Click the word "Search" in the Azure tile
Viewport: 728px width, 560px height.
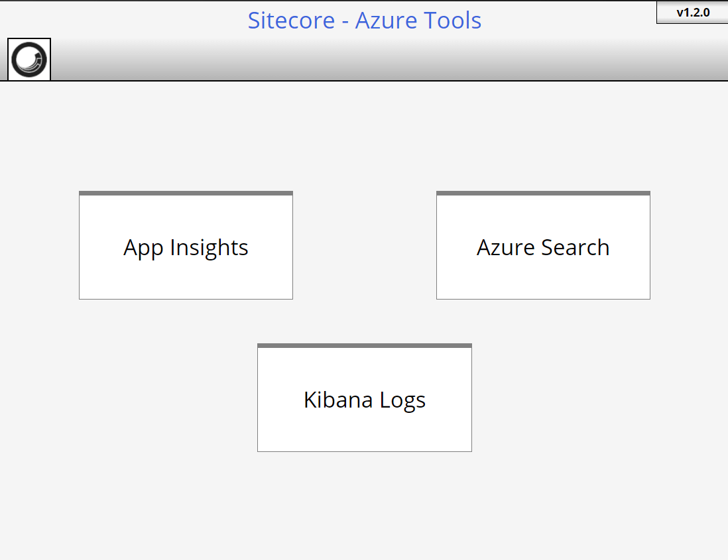tap(575, 247)
